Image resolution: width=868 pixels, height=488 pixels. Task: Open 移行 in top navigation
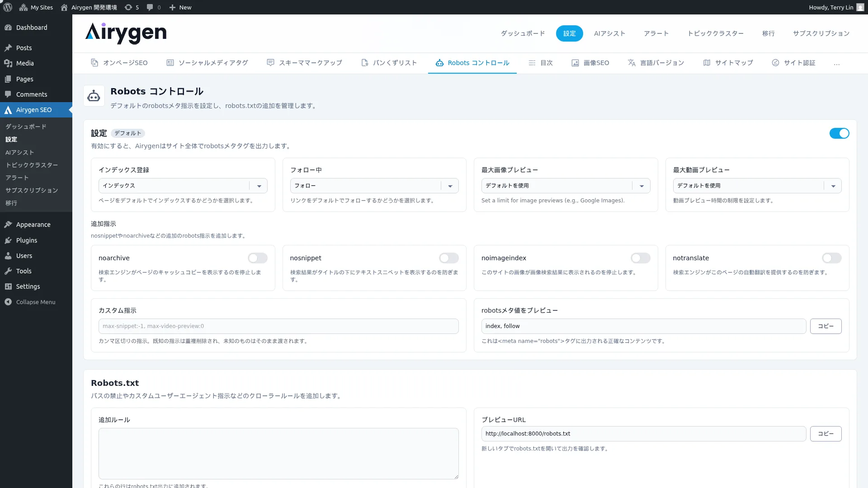click(768, 33)
